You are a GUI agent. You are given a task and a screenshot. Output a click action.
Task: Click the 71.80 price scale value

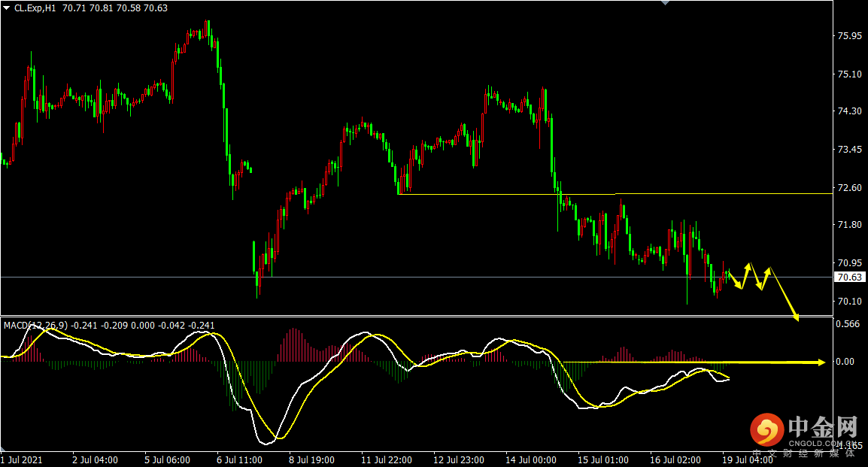pyautogui.click(x=850, y=225)
